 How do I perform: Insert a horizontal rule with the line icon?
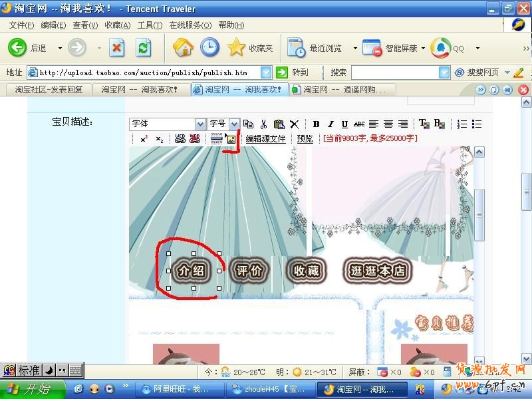tap(216, 139)
